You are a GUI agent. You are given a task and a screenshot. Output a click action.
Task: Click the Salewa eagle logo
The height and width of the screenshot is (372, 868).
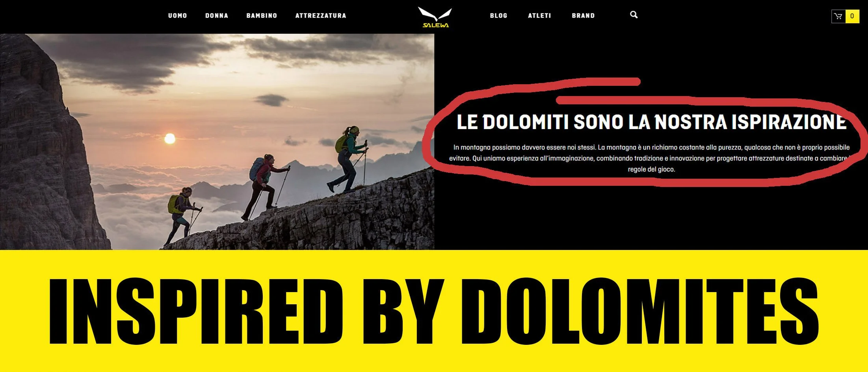pos(435,15)
